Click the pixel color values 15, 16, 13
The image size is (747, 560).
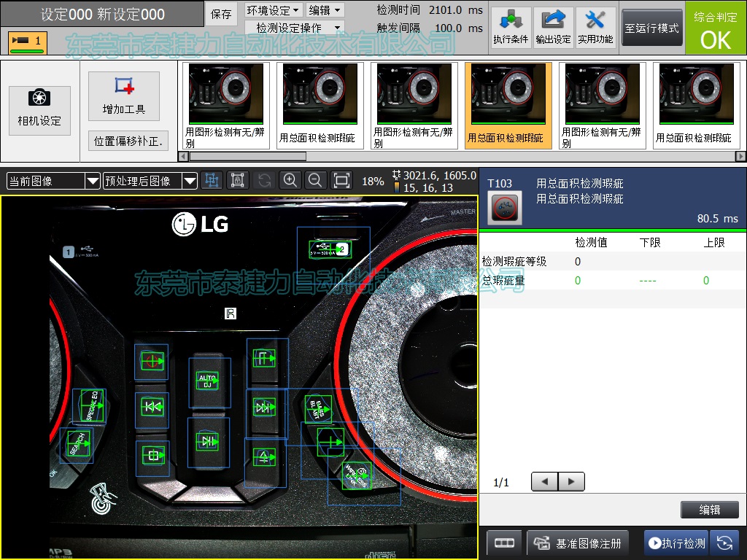[x=428, y=188]
